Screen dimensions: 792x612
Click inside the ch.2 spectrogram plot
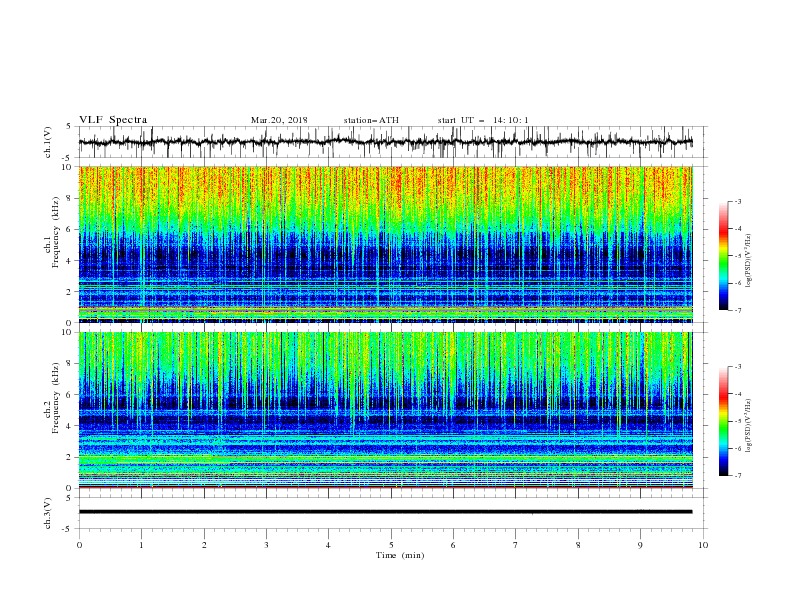click(x=385, y=410)
